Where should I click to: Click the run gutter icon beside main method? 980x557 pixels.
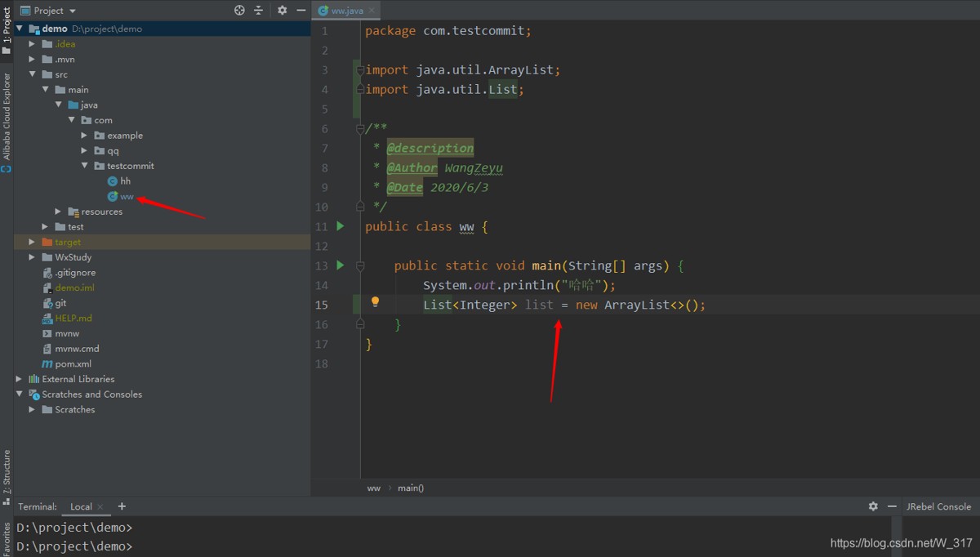(341, 265)
